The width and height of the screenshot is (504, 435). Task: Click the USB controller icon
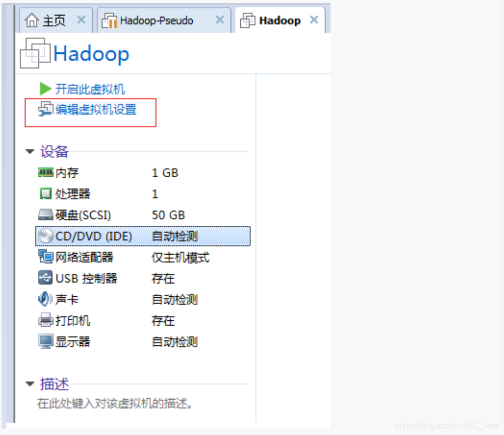[x=45, y=278]
